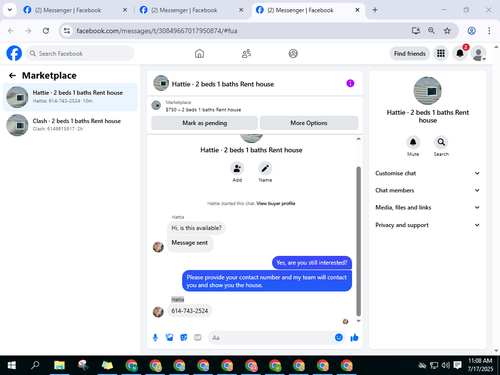Click the 'Hi, is this available?' message

pyautogui.click(x=196, y=228)
